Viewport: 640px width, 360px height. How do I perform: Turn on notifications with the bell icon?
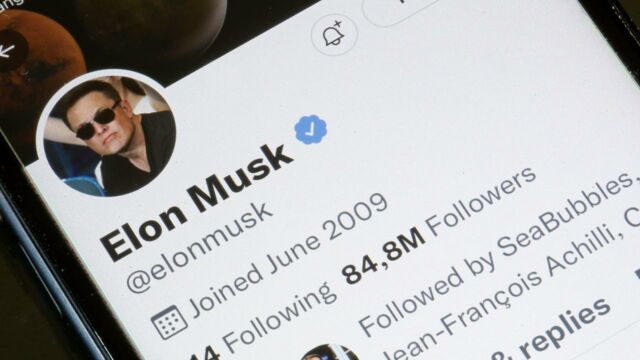coord(334,35)
